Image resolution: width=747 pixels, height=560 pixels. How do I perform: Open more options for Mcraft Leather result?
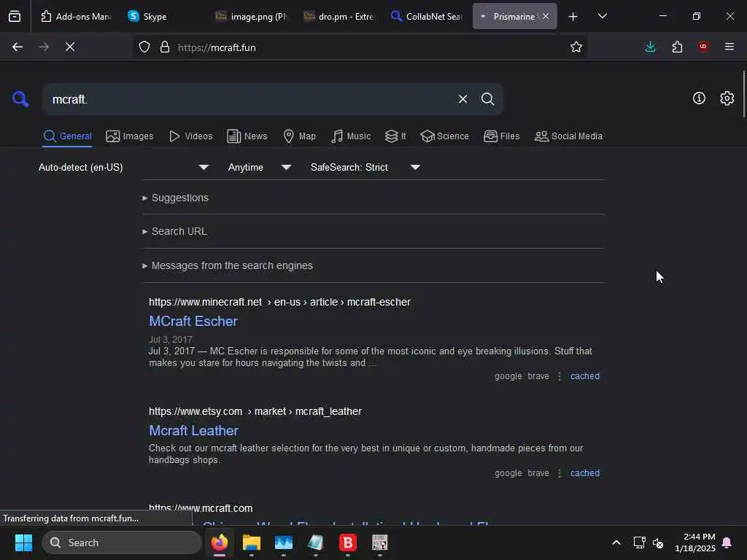(560, 473)
